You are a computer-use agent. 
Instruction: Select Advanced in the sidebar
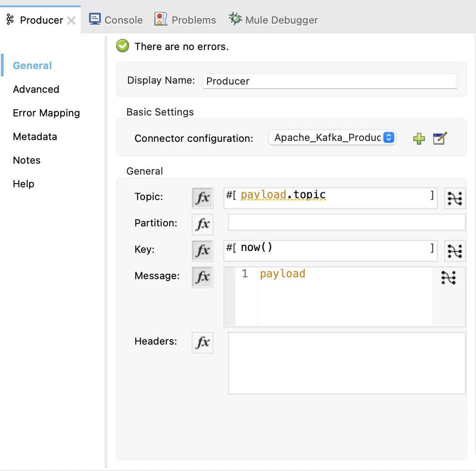pos(35,89)
